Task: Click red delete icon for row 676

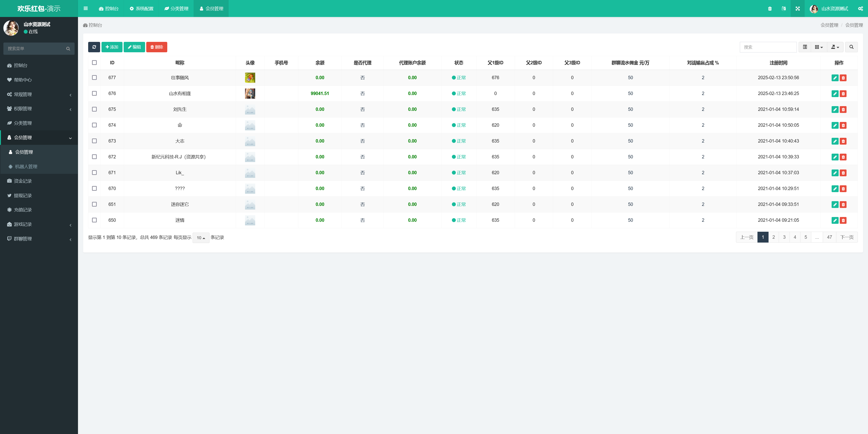Action: point(843,94)
